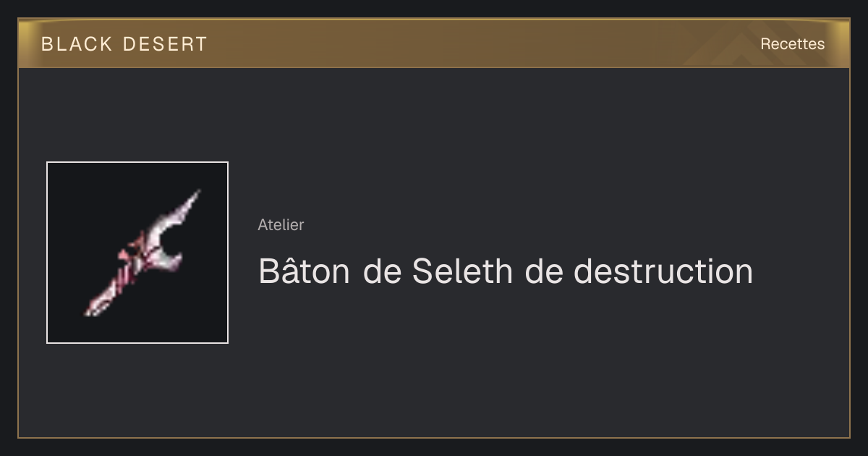Click the word destruction in the title
The height and width of the screenshot is (456, 868).
click(x=663, y=272)
